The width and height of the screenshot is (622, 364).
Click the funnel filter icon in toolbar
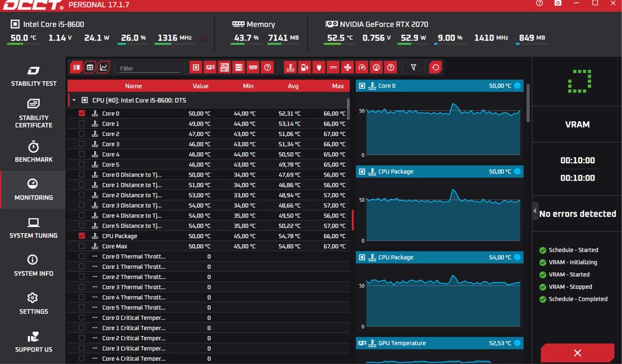(414, 67)
